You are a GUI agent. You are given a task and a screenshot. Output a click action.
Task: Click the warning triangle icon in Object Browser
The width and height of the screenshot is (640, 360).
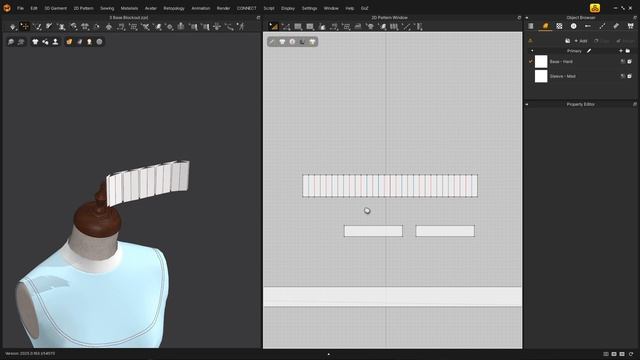tap(531, 41)
